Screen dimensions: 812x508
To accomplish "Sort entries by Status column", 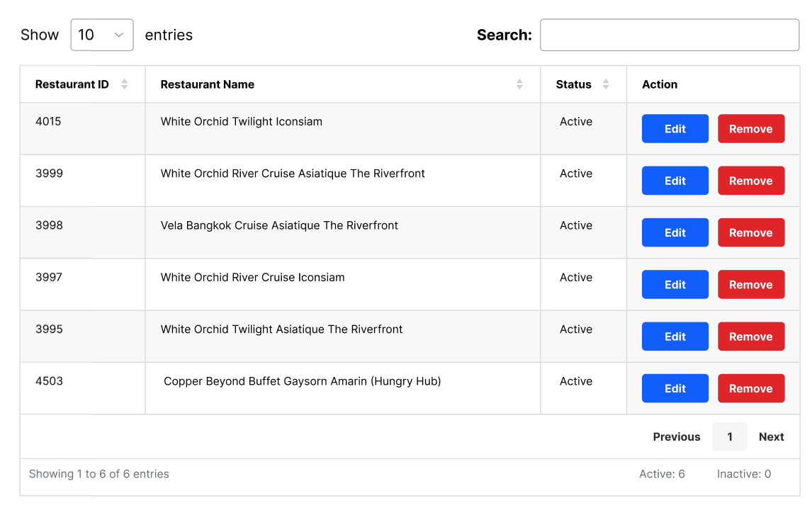I will point(605,84).
